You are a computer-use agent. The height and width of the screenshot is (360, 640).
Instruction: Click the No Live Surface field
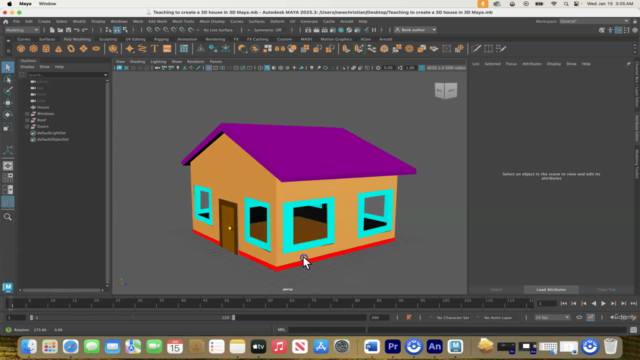coord(218,30)
